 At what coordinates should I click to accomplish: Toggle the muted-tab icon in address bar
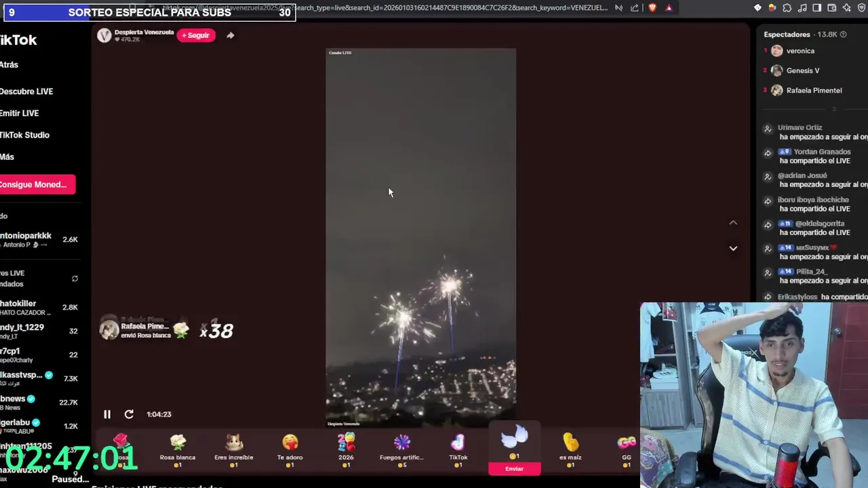click(x=618, y=8)
